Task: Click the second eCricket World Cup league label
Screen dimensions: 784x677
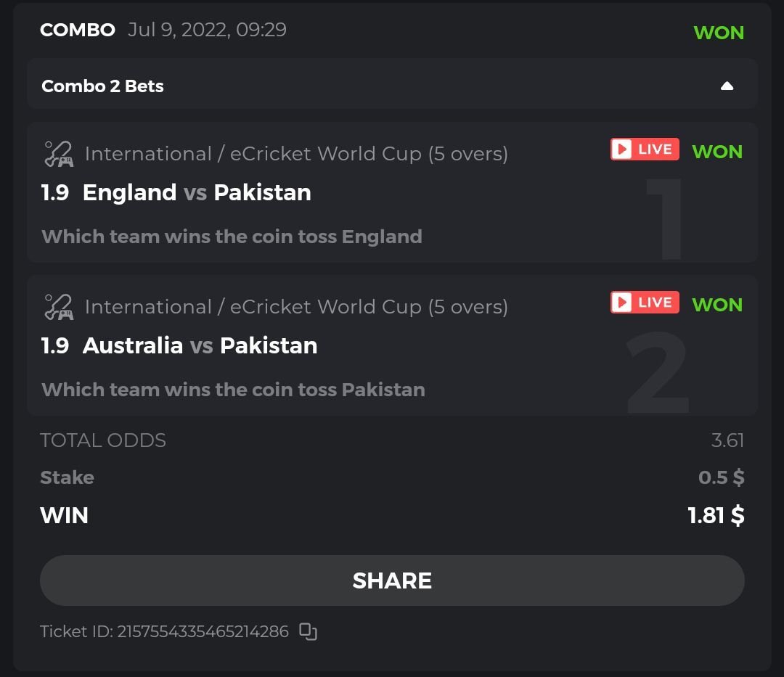Action: tap(296, 307)
